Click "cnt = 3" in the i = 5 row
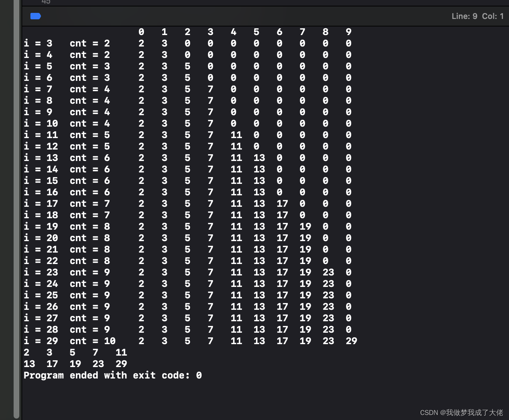This screenshot has height=420, width=509. (x=90, y=66)
